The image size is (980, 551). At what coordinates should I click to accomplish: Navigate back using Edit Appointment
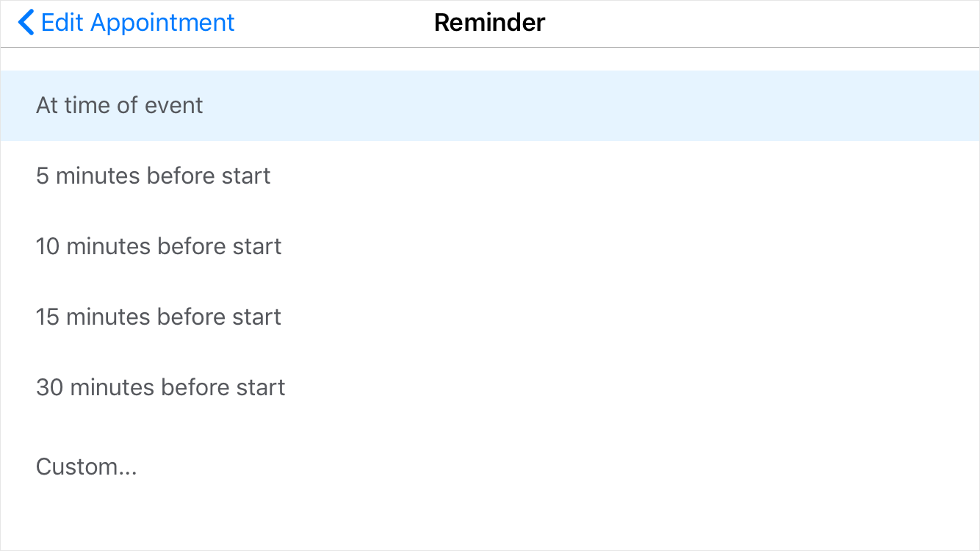point(137,22)
